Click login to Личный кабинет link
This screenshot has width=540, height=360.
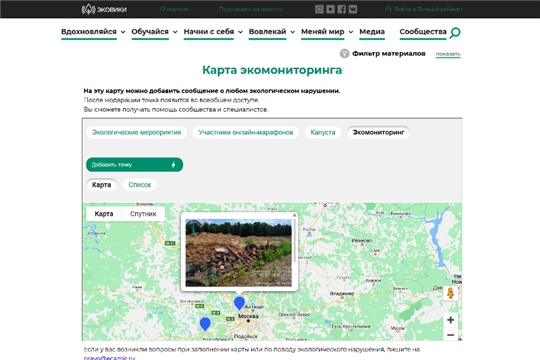(x=424, y=9)
